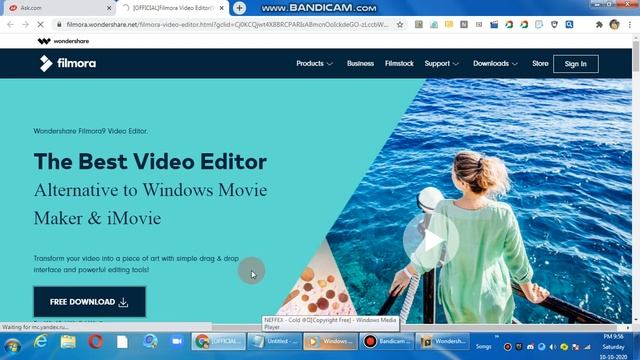Play the hero video

(431, 241)
